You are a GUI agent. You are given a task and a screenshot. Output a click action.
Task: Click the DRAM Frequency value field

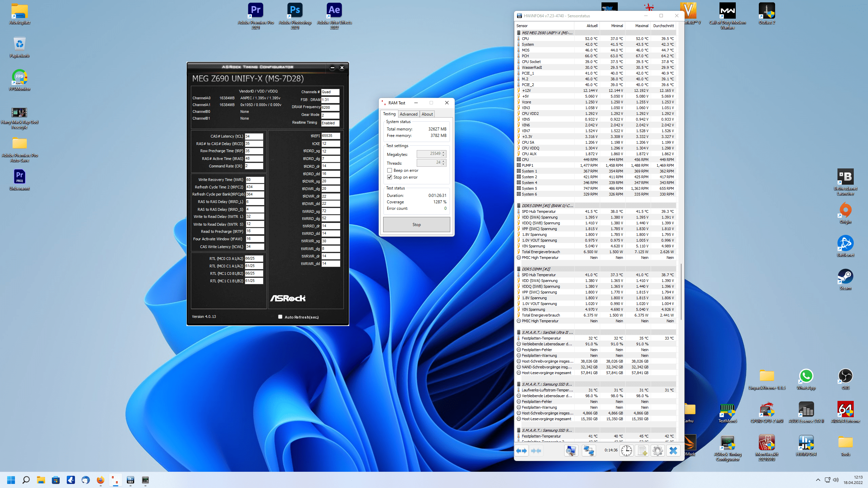pos(330,107)
